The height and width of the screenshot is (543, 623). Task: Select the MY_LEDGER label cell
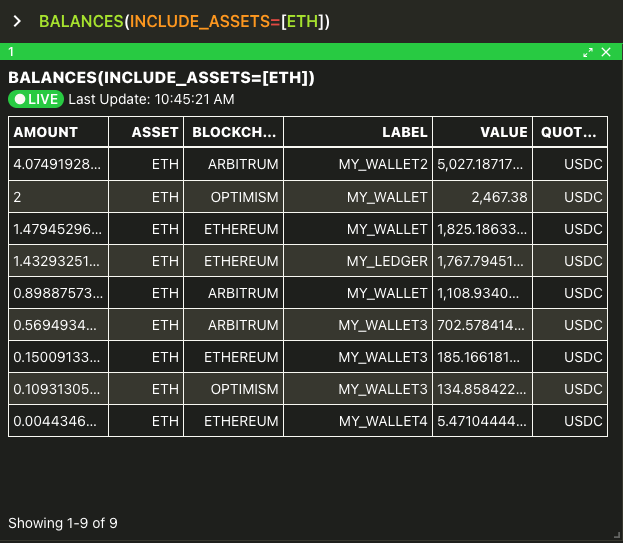(x=358, y=261)
